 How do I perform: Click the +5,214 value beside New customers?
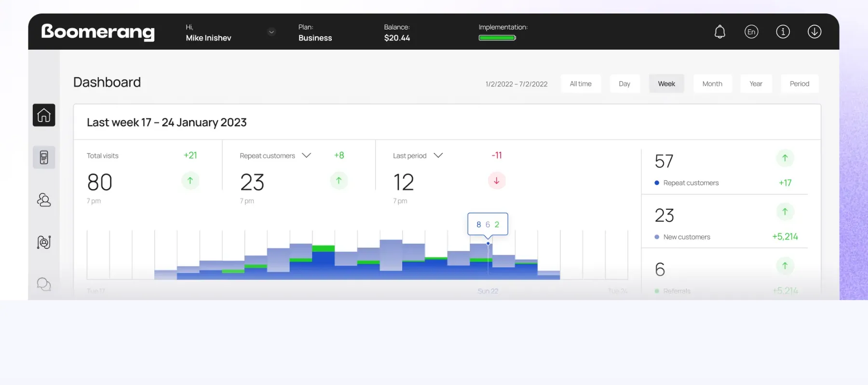(785, 236)
